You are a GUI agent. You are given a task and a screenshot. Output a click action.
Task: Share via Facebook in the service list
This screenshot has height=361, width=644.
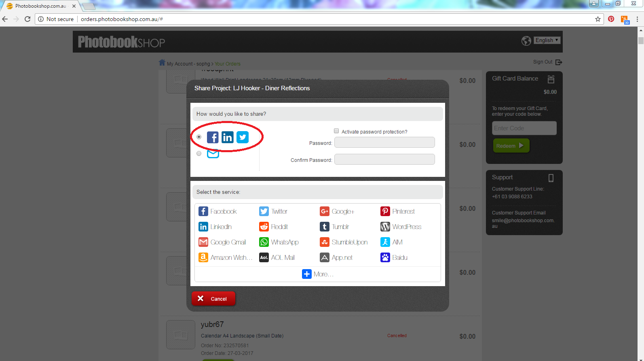(217, 211)
